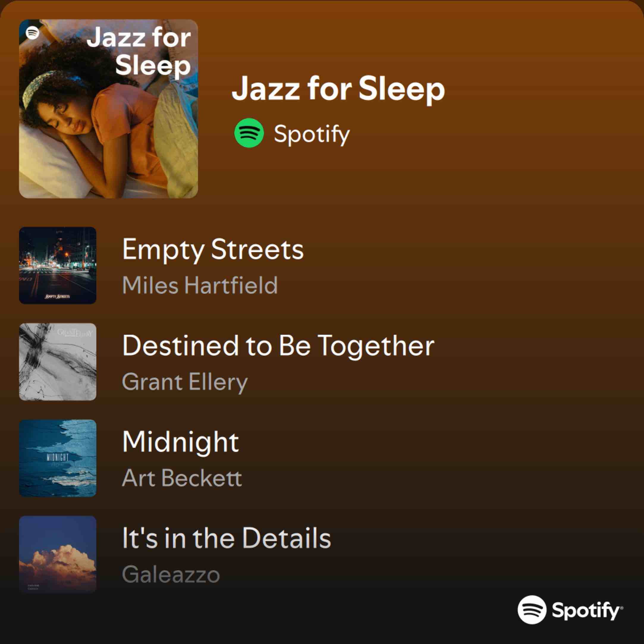
Task: Open the It's in the Details album art
Action: (58, 554)
